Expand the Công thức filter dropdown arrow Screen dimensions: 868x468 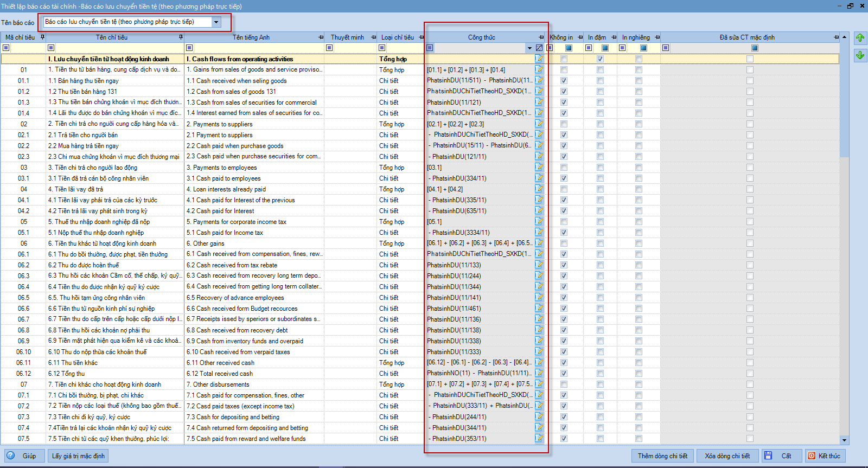click(529, 48)
